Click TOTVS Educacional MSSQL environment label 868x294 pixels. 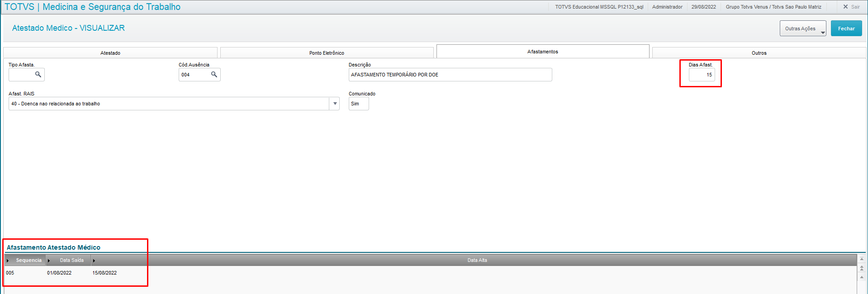[599, 7]
